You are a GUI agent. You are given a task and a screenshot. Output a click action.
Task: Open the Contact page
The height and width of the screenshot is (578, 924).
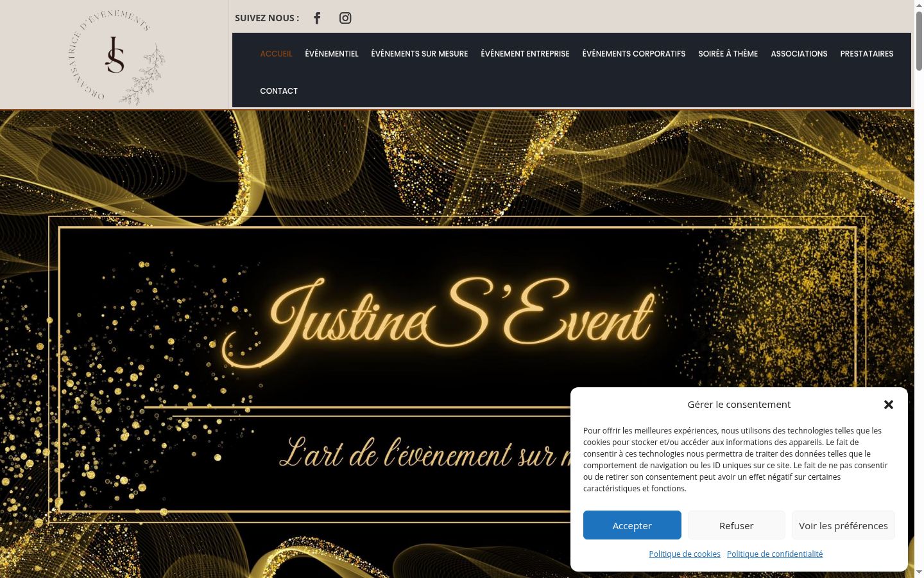click(x=278, y=91)
